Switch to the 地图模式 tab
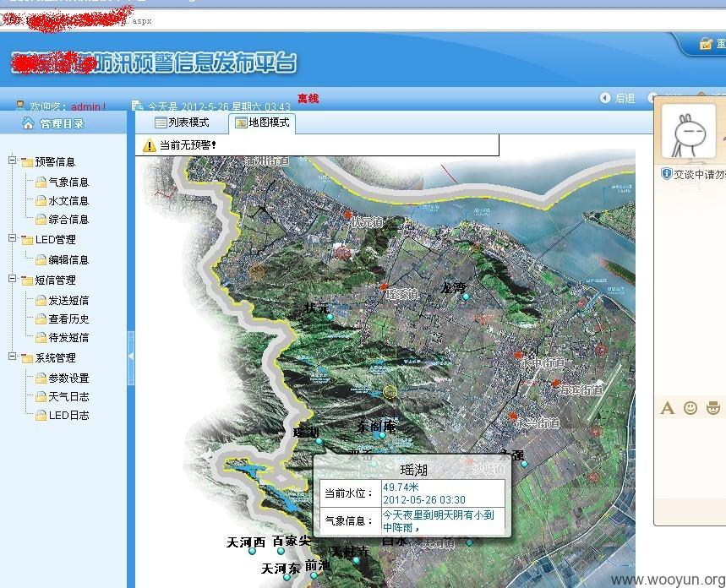Image resolution: width=726 pixels, height=588 pixels. (x=262, y=122)
